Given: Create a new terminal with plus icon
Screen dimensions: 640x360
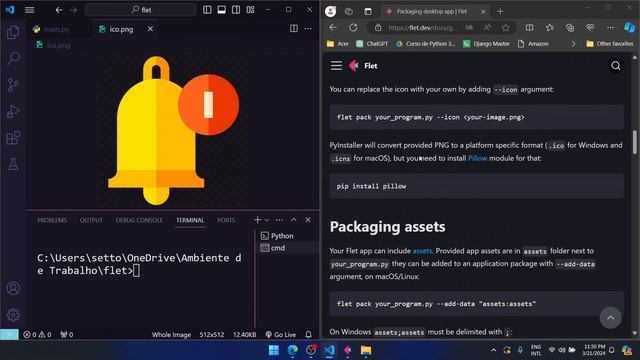Looking at the screenshot, I should [x=257, y=220].
